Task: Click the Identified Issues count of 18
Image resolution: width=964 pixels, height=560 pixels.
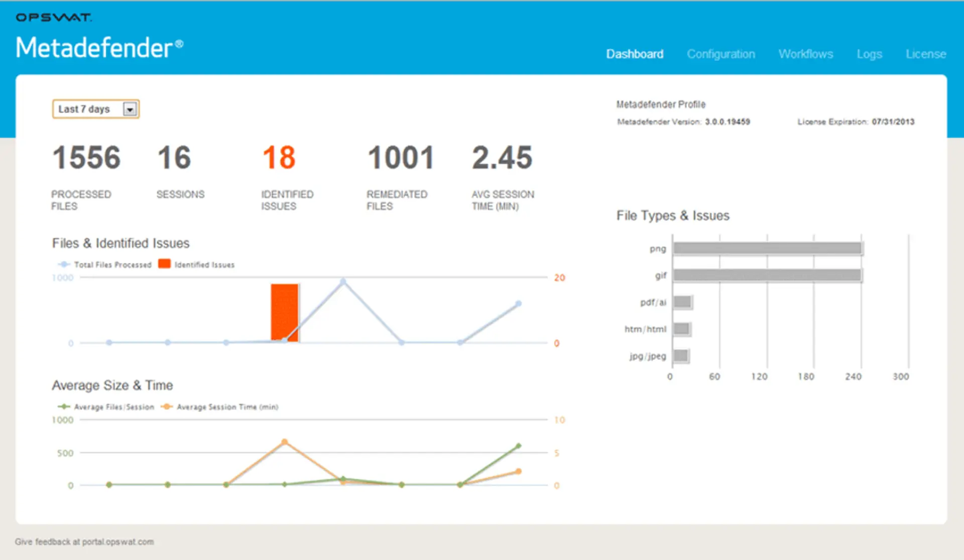Action: click(279, 158)
